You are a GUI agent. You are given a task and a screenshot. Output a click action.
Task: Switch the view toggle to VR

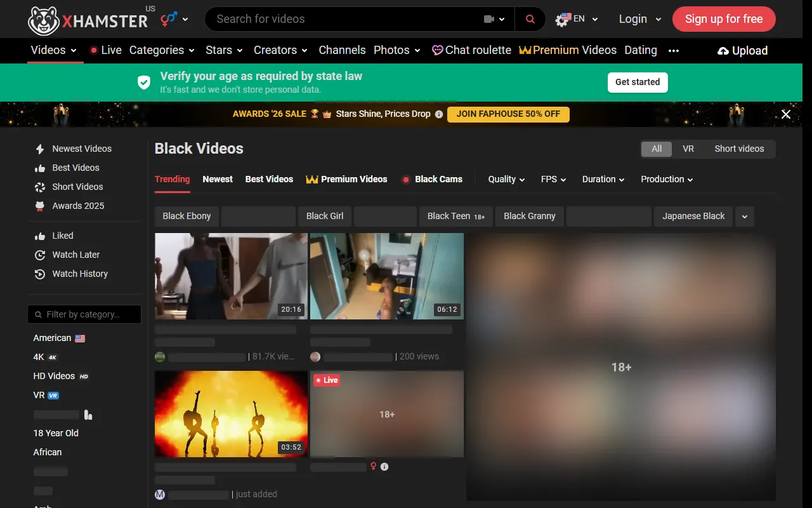point(688,149)
